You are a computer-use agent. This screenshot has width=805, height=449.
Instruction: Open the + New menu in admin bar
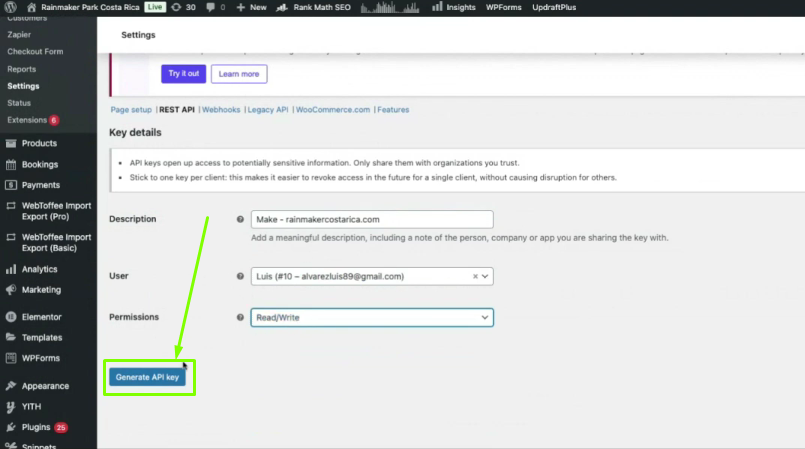[251, 7]
